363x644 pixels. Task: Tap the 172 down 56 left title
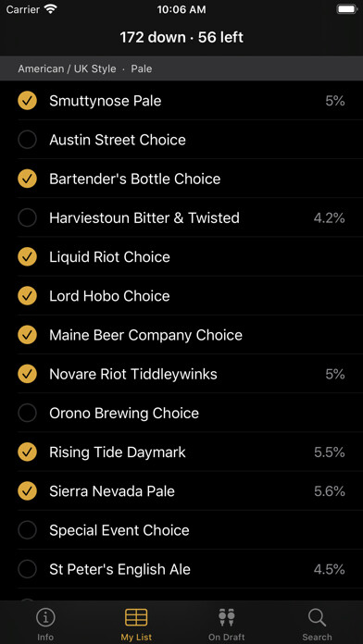point(181,37)
